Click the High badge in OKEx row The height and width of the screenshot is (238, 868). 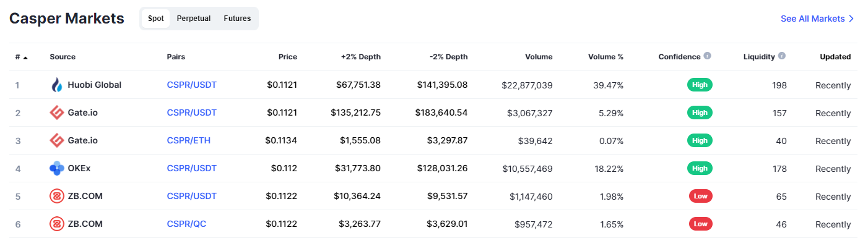coord(700,168)
